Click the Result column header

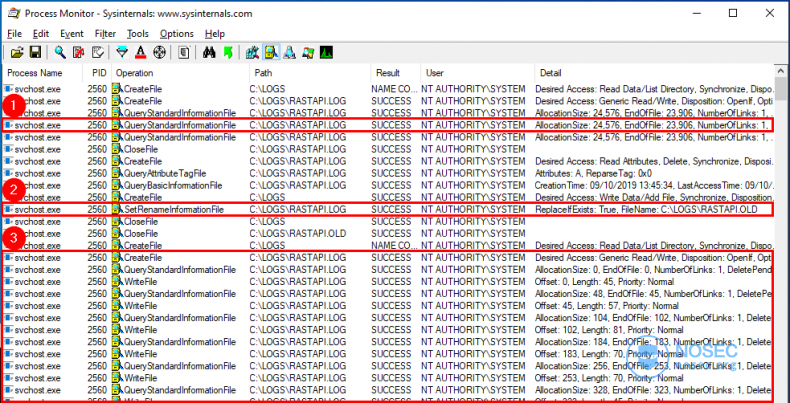point(396,73)
